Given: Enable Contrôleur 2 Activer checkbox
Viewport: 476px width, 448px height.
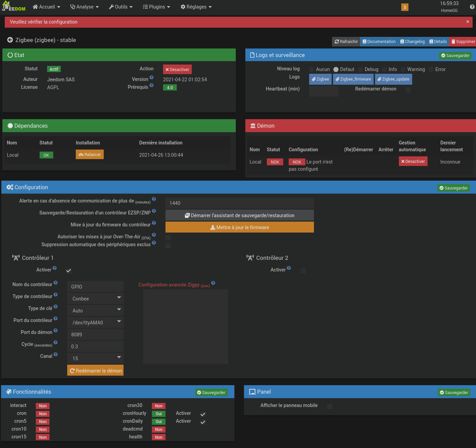Looking at the screenshot, I should coord(303,271).
